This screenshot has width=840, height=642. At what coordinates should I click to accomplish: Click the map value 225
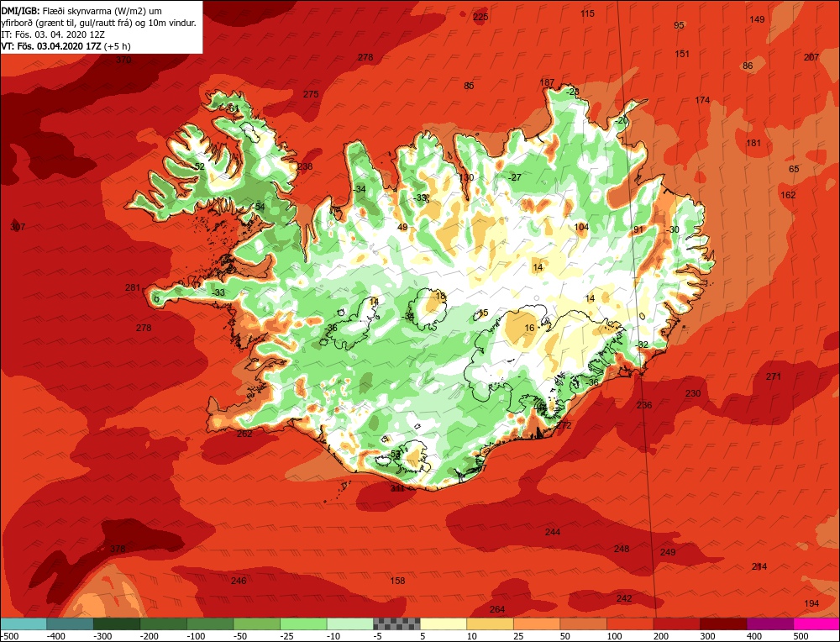tap(480, 17)
